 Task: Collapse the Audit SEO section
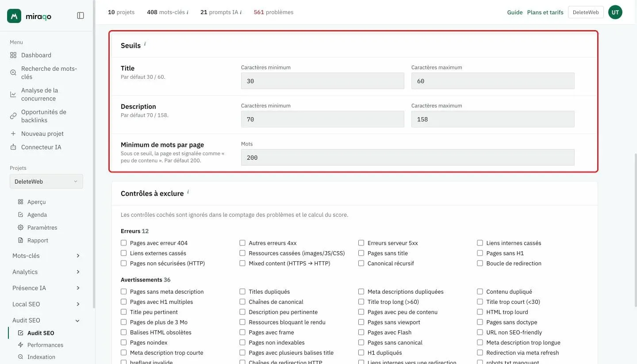pos(46,320)
